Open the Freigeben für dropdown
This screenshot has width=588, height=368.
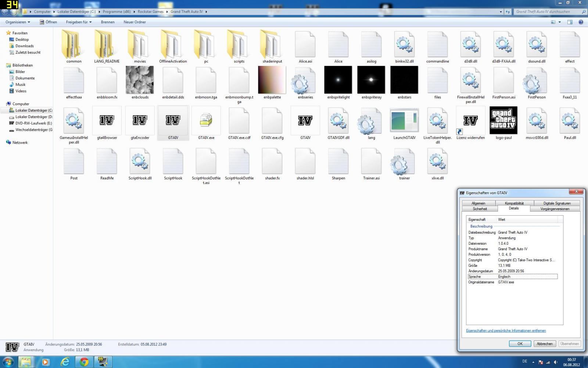(79, 22)
